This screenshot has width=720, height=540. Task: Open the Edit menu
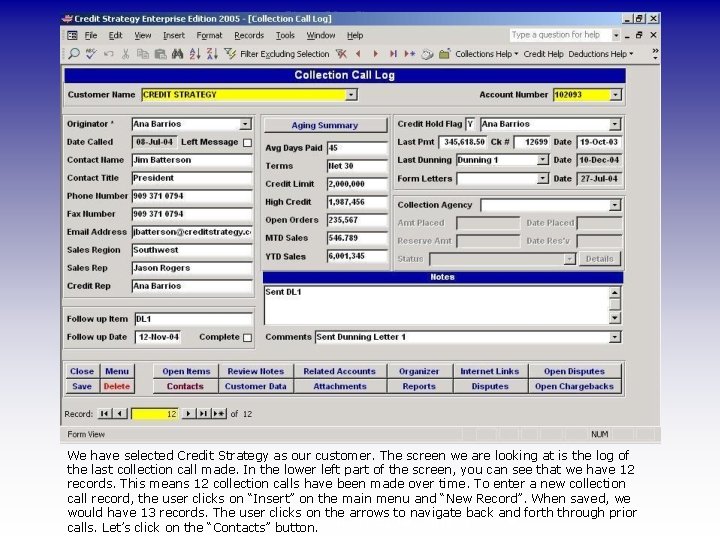pos(115,35)
